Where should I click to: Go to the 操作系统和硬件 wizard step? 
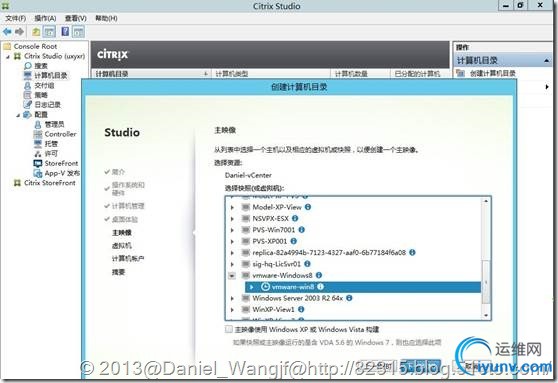click(x=128, y=189)
